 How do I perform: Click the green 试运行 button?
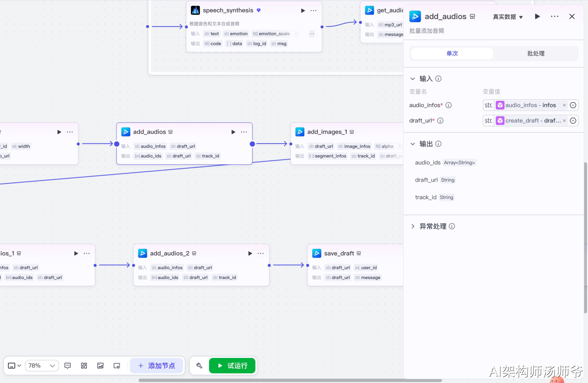tap(232, 366)
